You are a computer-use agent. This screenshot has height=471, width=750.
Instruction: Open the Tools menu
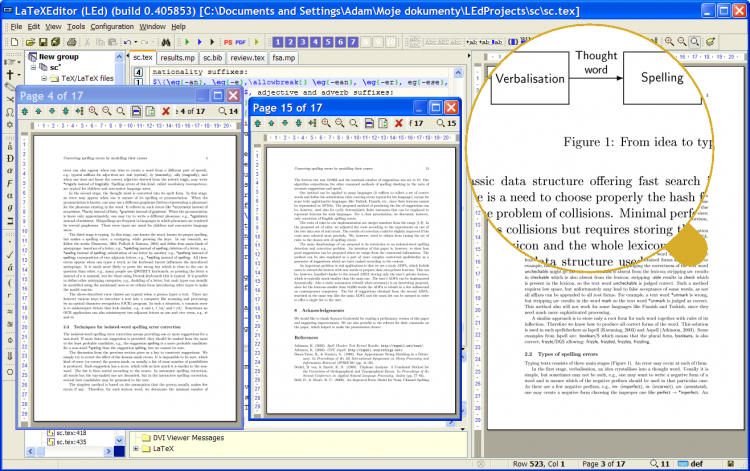tap(76, 27)
